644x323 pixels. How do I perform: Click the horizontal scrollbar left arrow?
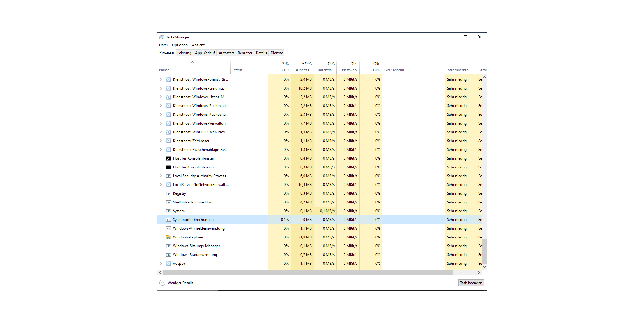coord(160,273)
